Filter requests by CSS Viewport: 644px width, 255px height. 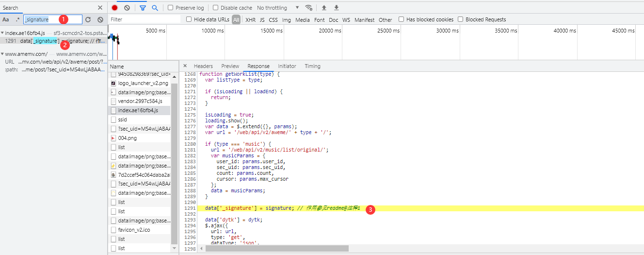274,19
